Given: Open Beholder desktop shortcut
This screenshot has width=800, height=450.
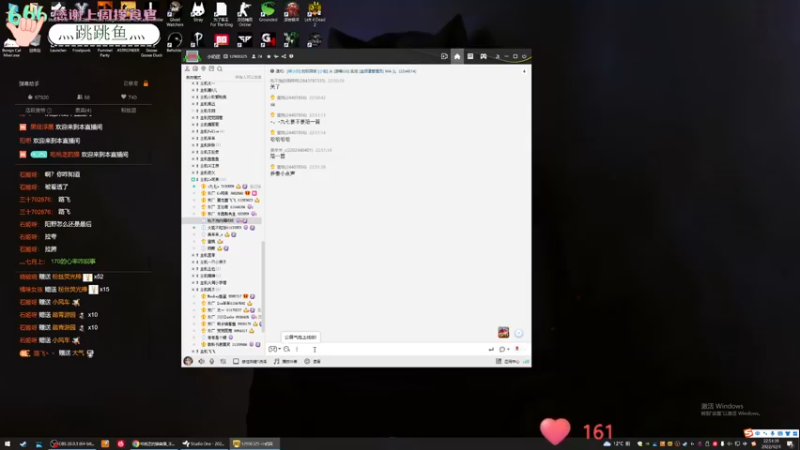Looking at the screenshot, I should click(x=174, y=42).
